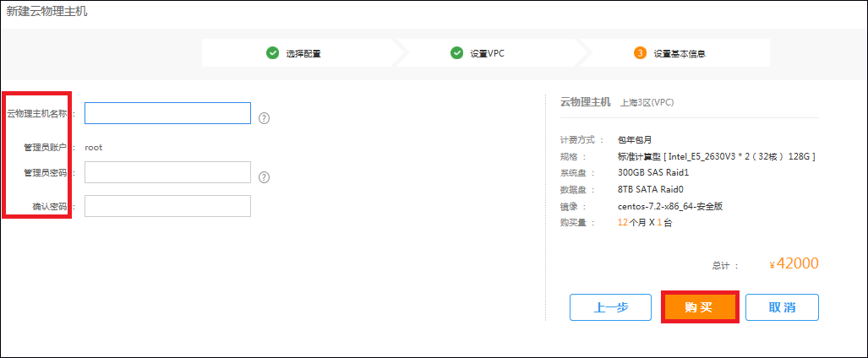This screenshot has height=358, width=868.
Task: Click the 上海3区(VPC) region label
Action: coord(647,102)
